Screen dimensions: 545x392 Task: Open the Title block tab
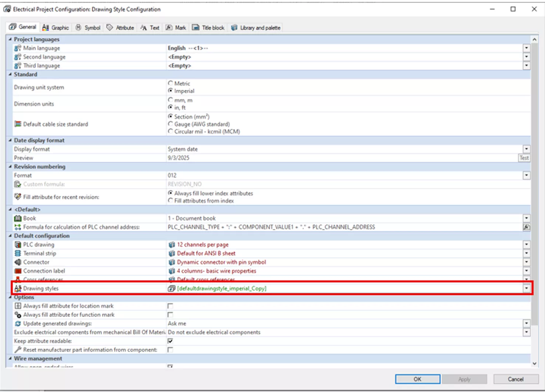(x=208, y=28)
